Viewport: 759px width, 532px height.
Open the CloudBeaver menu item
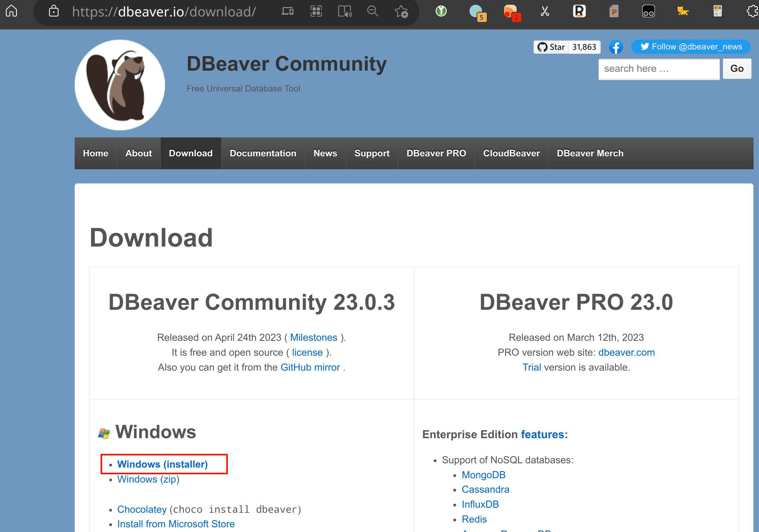[511, 153]
